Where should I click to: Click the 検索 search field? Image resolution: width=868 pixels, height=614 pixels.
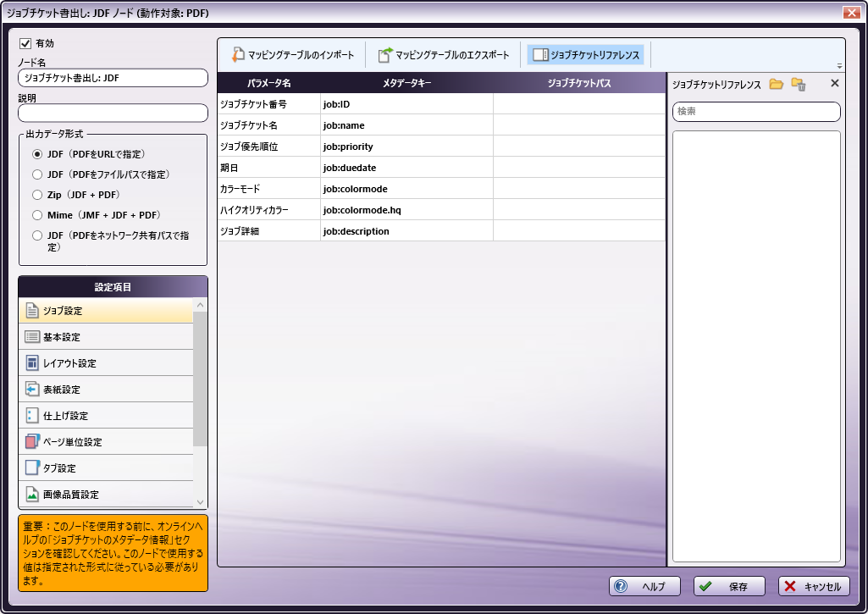pyautogui.click(x=756, y=111)
